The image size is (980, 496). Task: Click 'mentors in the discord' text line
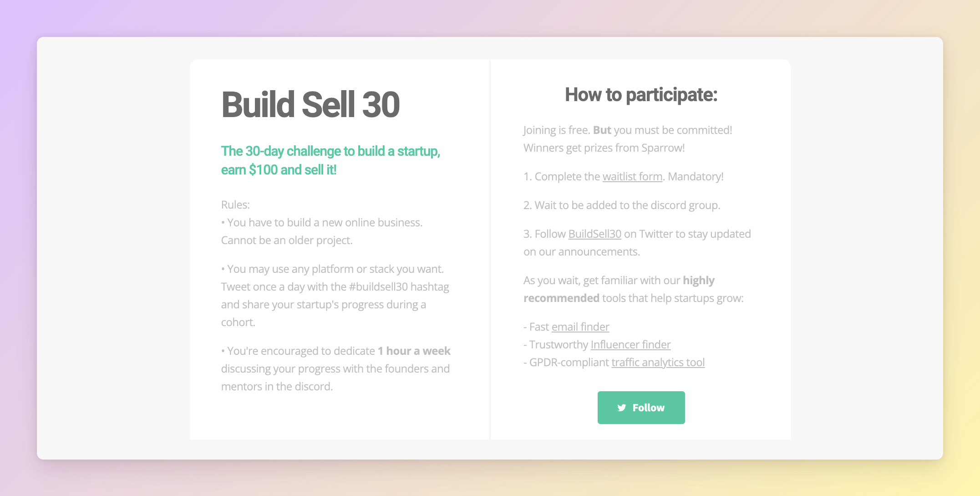point(277,387)
